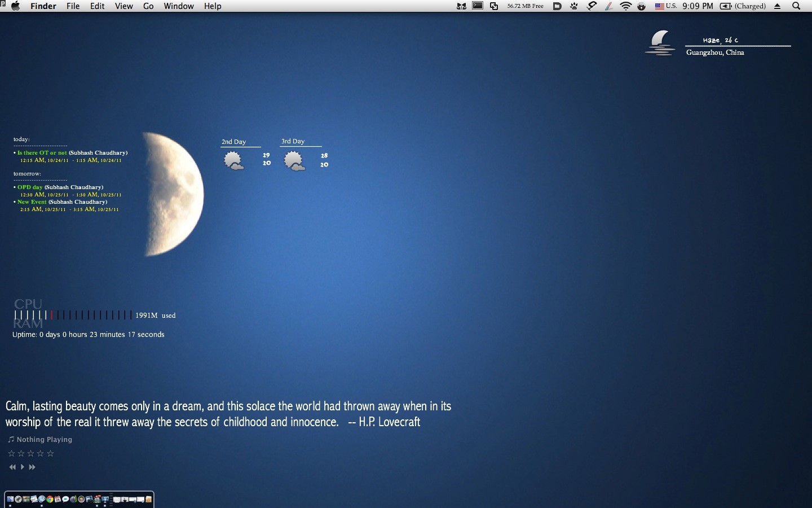Screen dimensions: 812x508
Task: Select the 2nd Day cloudy forecast icon
Action: (233, 160)
